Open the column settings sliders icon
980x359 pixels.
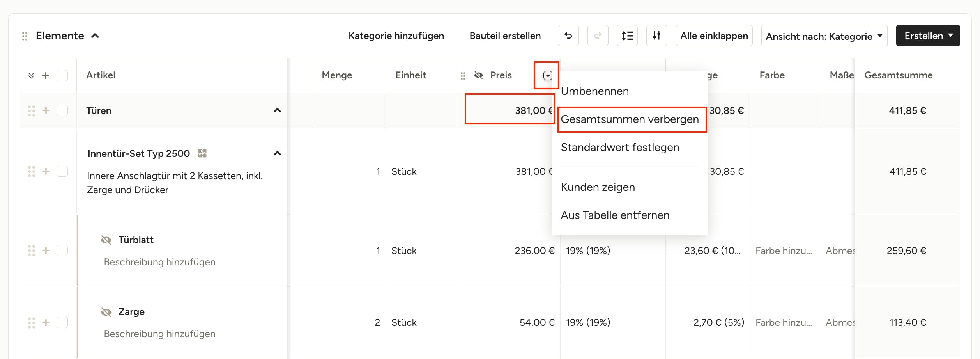coord(656,36)
